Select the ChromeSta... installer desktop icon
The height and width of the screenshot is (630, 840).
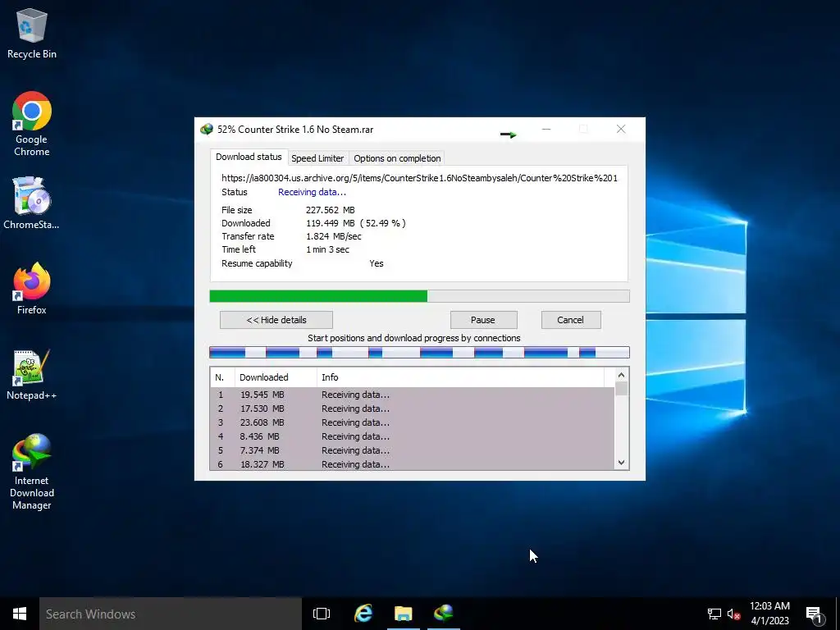31,203
